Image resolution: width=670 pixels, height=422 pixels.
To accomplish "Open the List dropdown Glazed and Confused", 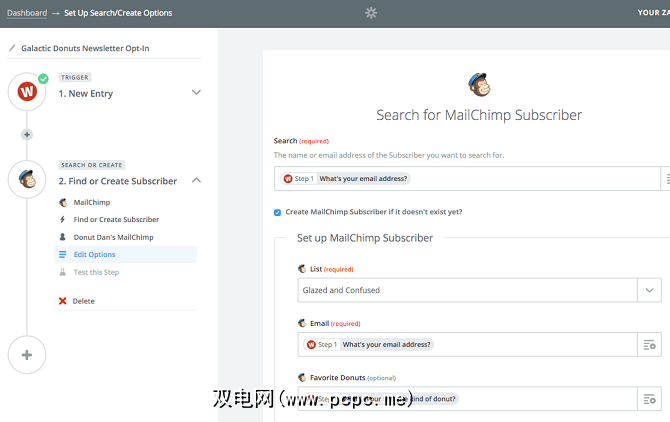I will 467,290.
